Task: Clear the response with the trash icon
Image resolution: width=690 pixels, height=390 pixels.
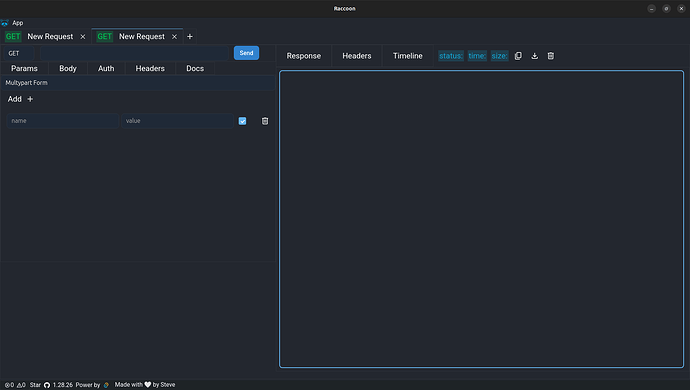Action: click(x=551, y=56)
